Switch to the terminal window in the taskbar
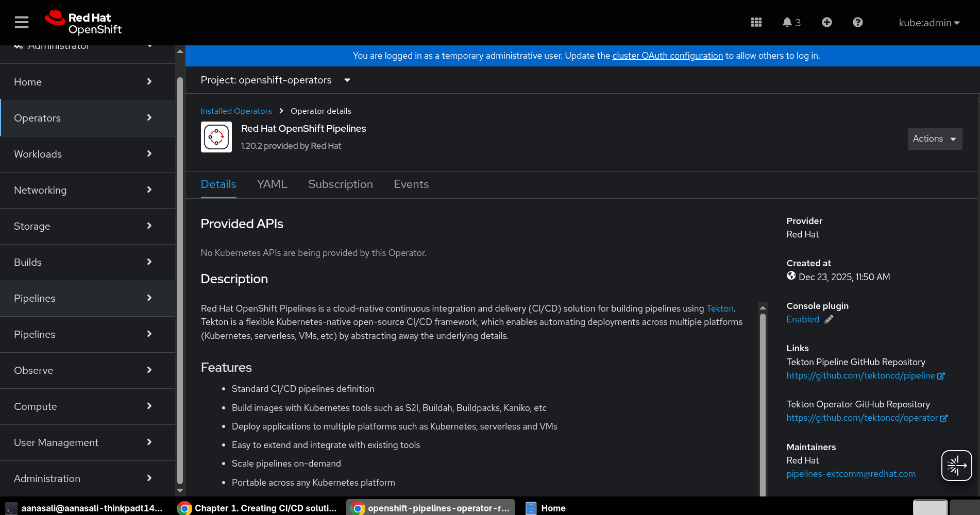The width and height of the screenshot is (980, 515). point(83,508)
